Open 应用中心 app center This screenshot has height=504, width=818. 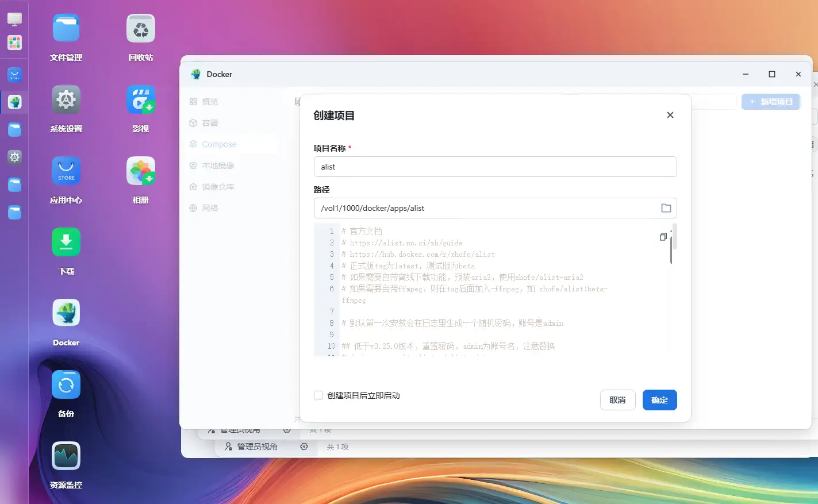point(66,171)
